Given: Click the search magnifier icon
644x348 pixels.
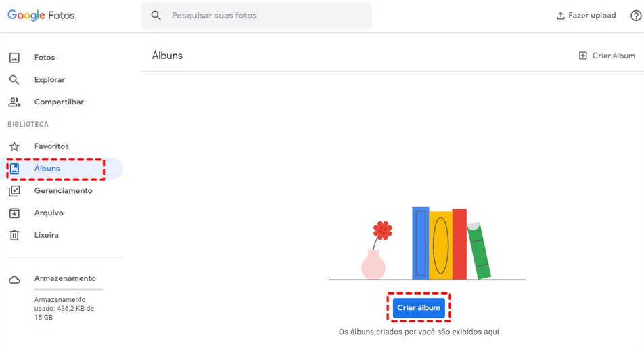Looking at the screenshot, I should 156,15.
